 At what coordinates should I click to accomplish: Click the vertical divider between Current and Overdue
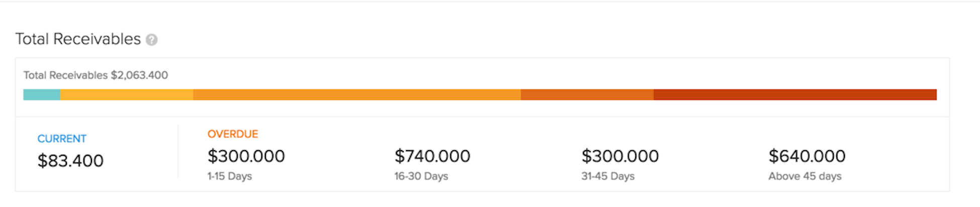click(178, 151)
